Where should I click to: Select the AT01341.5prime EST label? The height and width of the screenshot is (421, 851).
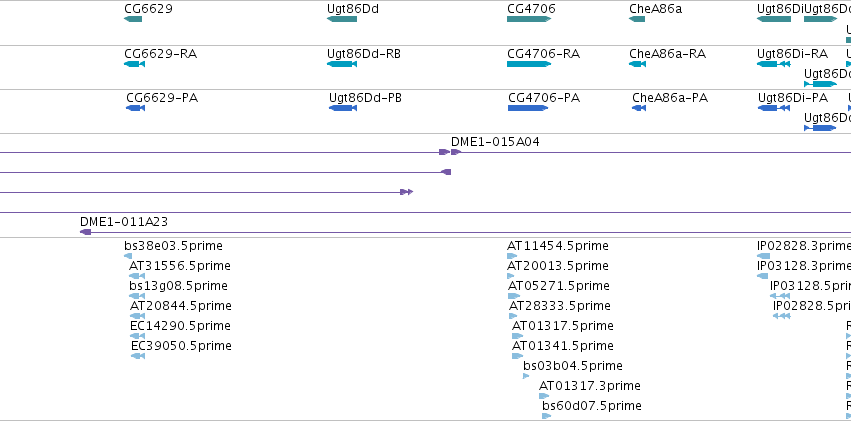563,346
